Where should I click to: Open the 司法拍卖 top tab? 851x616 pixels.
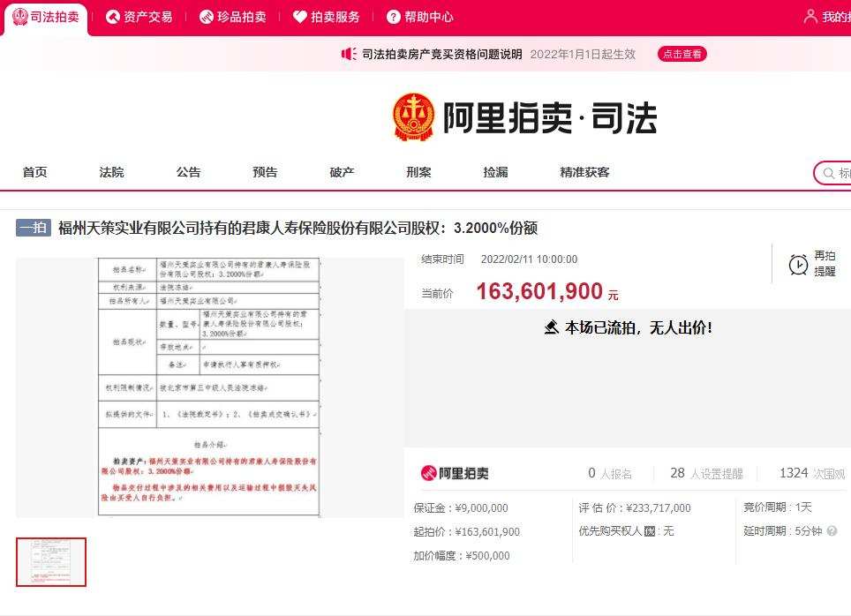tap(46, 18)
